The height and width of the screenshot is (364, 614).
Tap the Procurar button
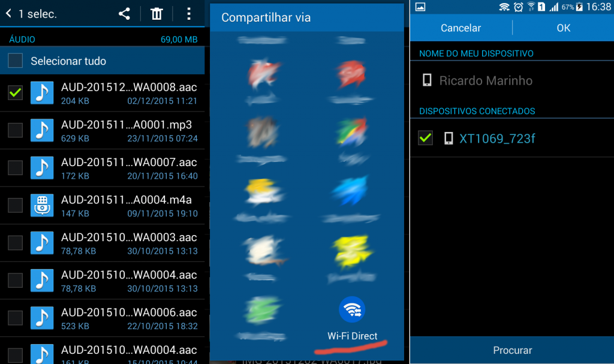tap(512, 350)
